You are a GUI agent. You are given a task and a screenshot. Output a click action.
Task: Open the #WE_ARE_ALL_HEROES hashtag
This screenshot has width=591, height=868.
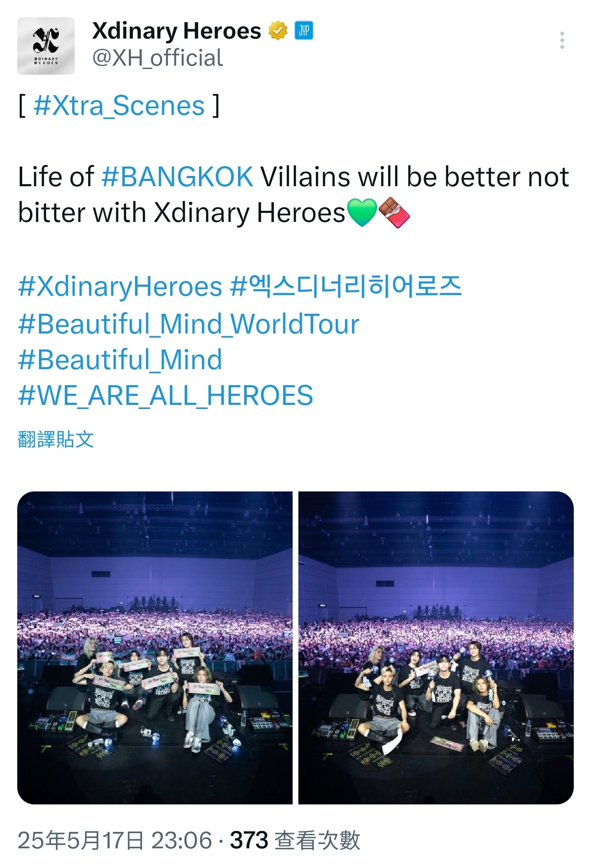point(165,396)
